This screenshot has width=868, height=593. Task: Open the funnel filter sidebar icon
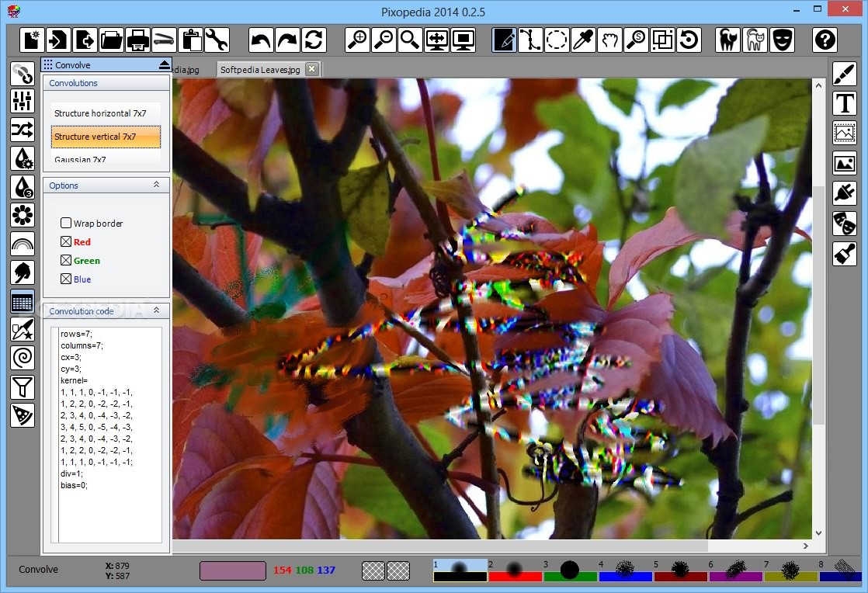pos(23,387)
